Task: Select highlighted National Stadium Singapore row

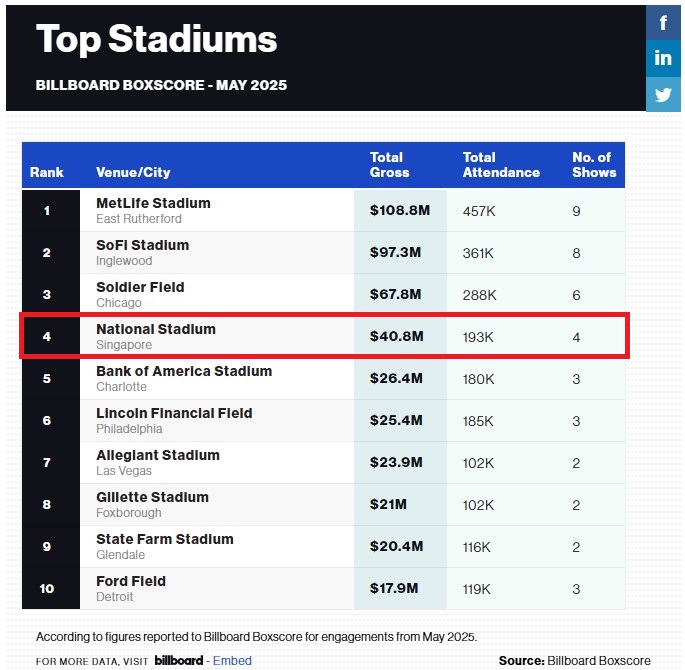Action: pos(324,336)
